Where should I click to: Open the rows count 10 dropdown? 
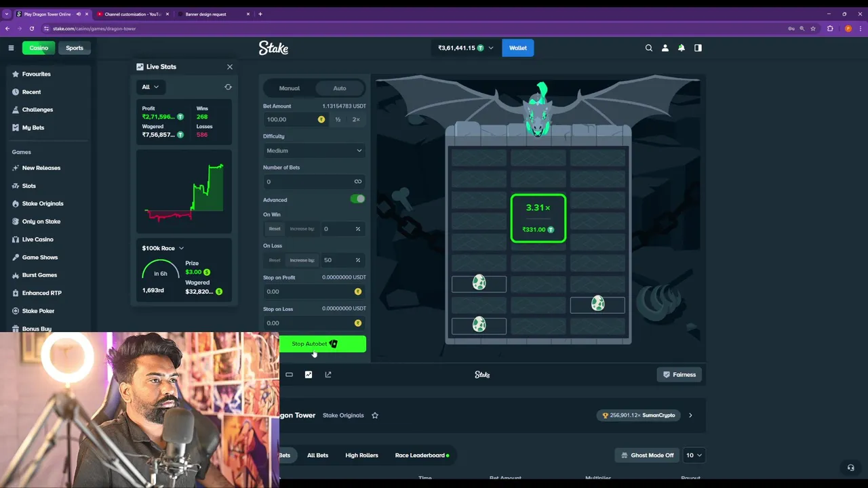coord(693,455)
